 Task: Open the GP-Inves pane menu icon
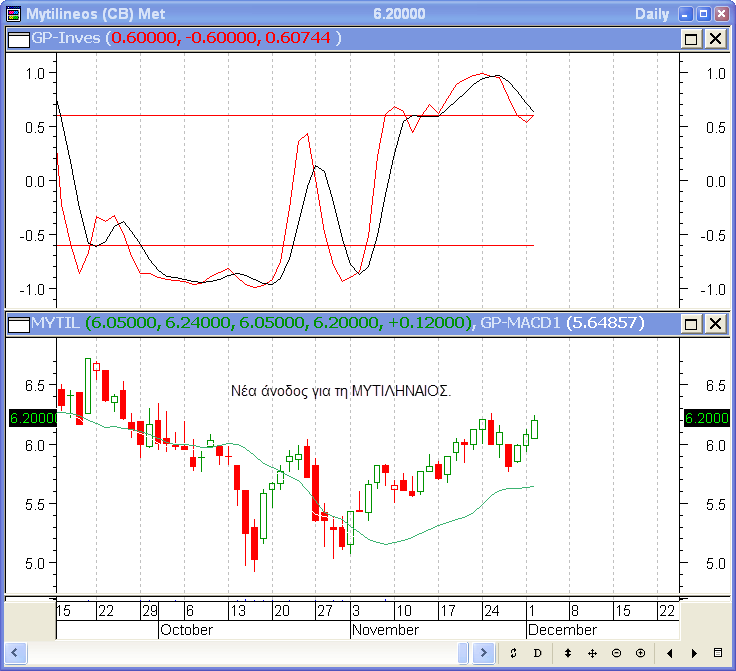coord(19,38)
